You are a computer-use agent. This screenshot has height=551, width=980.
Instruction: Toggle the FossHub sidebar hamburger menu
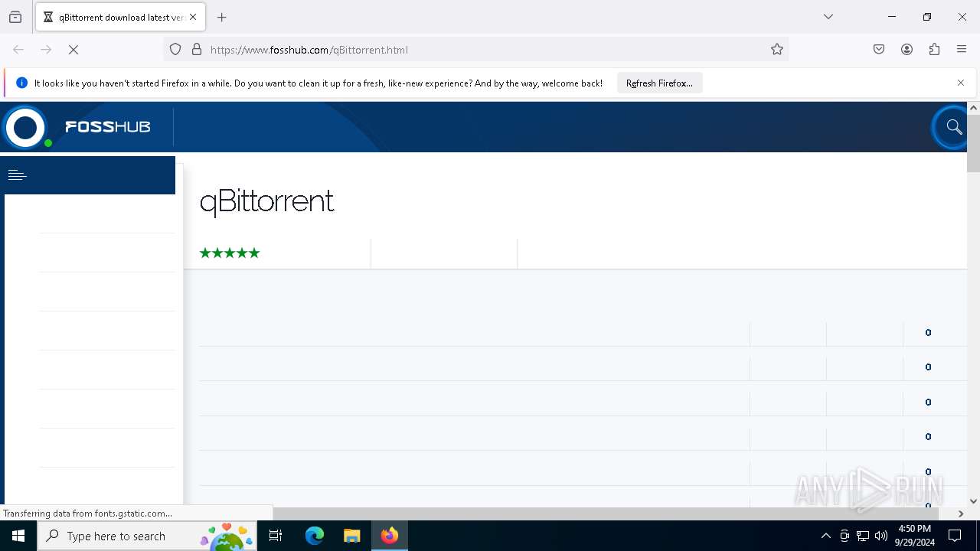(x=18, y=175)
